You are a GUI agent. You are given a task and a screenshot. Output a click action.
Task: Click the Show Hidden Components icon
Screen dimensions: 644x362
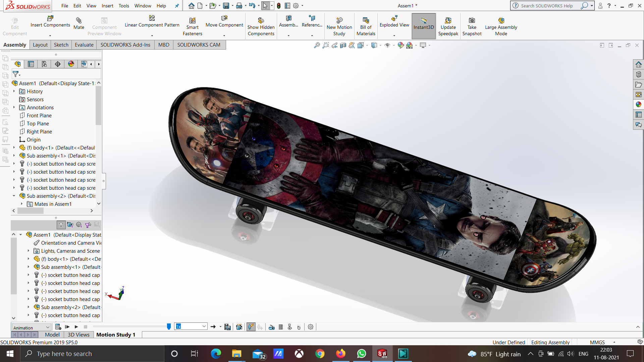click(x=261, y=21)
